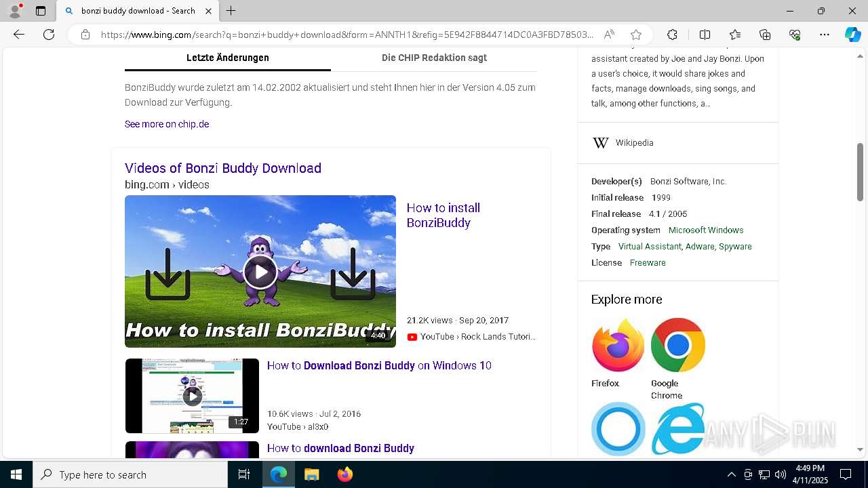Add page to favorites star icon
The width and height of the screenshot is (868, 488).
636,35
